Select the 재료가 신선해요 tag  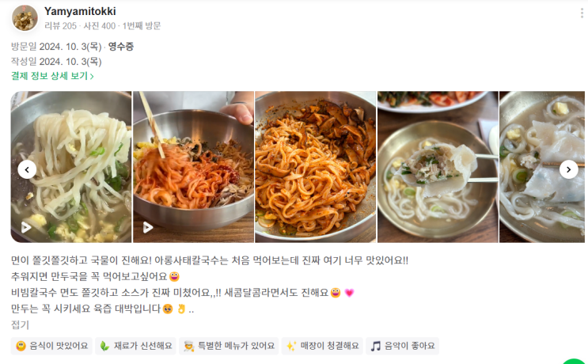click(x=135, y=346)
